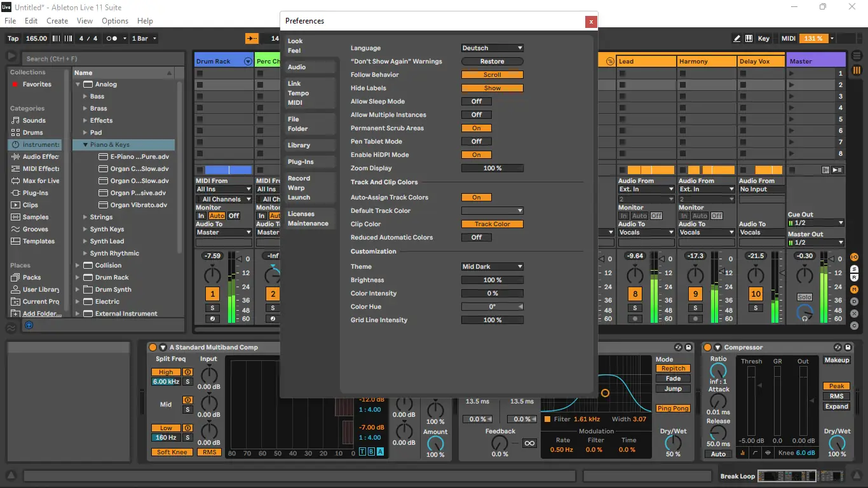
Task: Click the tempo field 165.00
Action: (37, 39)
